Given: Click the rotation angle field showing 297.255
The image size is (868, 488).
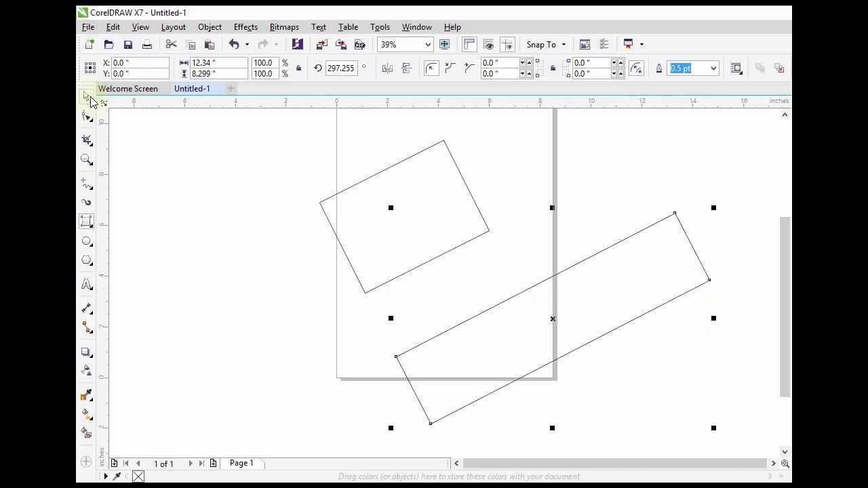Looking at the screenshot, I should tap(341, 68).
